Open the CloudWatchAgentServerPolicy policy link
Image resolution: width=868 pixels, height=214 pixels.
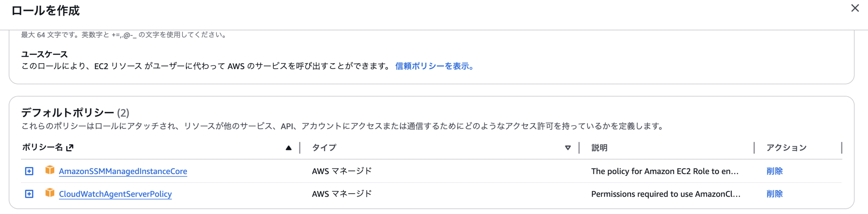(115, 194)
